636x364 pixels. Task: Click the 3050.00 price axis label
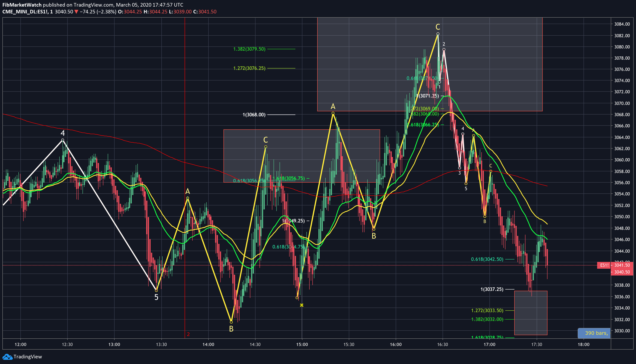click(x=622, y=216)
